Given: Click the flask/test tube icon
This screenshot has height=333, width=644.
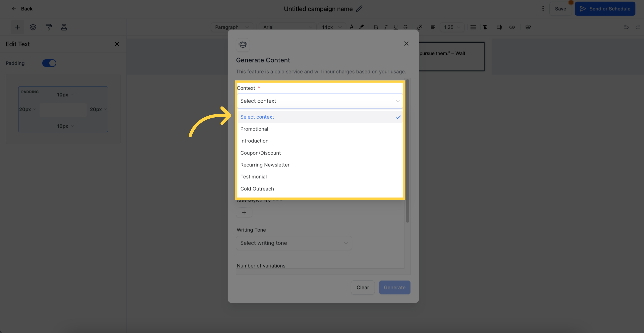Looking at the screenshot, I should [x=63, y=27].
